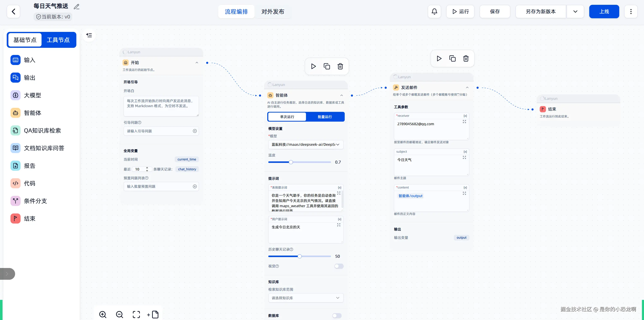This screenshot has height=320, width=644.
Task: Switch to 批量运行 mode
Action: pos(325,117)
